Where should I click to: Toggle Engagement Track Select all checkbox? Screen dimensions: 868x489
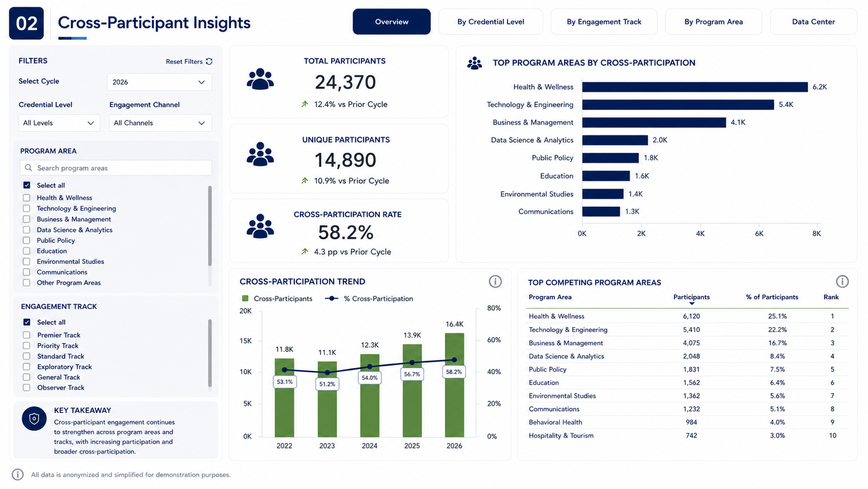[x=26, y=322]
